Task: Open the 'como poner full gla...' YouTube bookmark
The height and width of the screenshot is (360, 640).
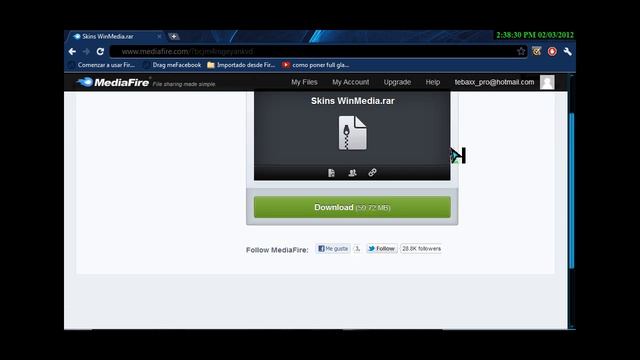Action: 316,65
